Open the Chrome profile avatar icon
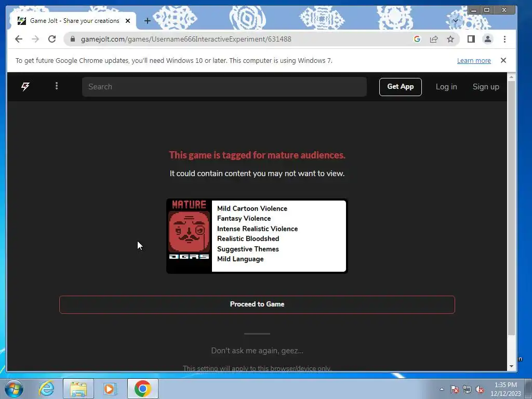Viewport: 532px width, 399px height. (488, 39)
